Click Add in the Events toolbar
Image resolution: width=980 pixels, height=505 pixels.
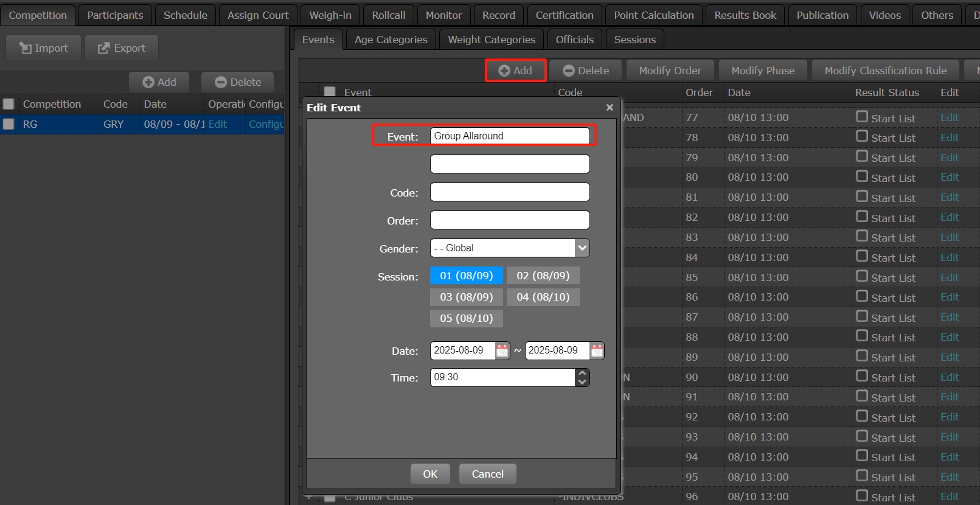click(x=515, y=71)
